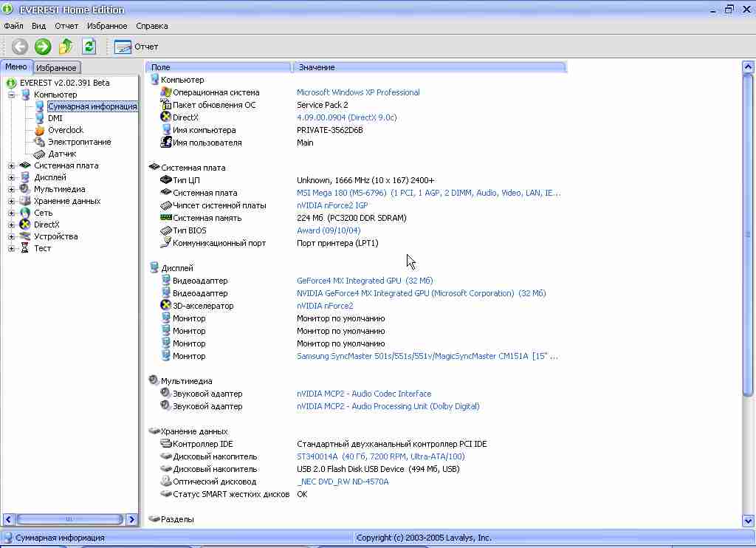Click the green Forward arrow button
This screenshot has width=756, height=548.
click(43, 47)
